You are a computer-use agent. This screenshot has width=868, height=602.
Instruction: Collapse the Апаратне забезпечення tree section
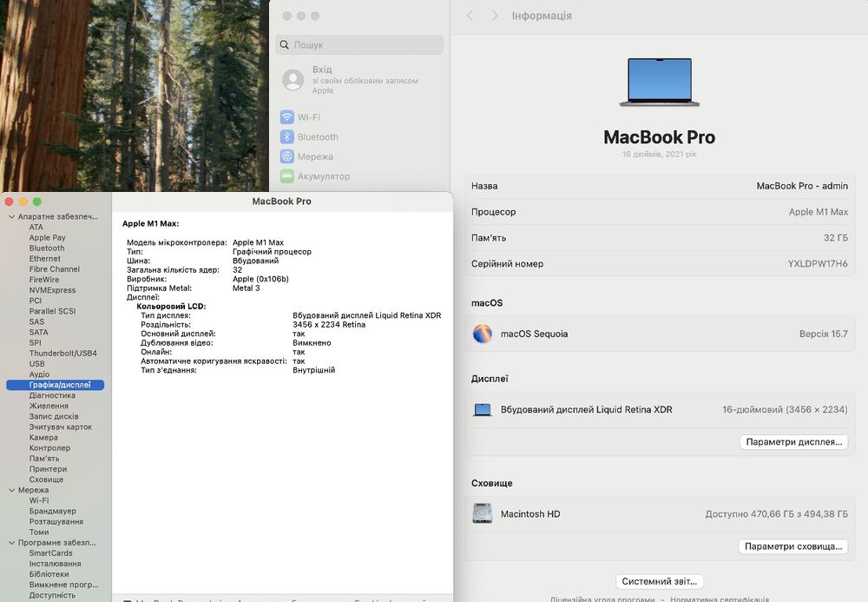[x=11, y=216]
